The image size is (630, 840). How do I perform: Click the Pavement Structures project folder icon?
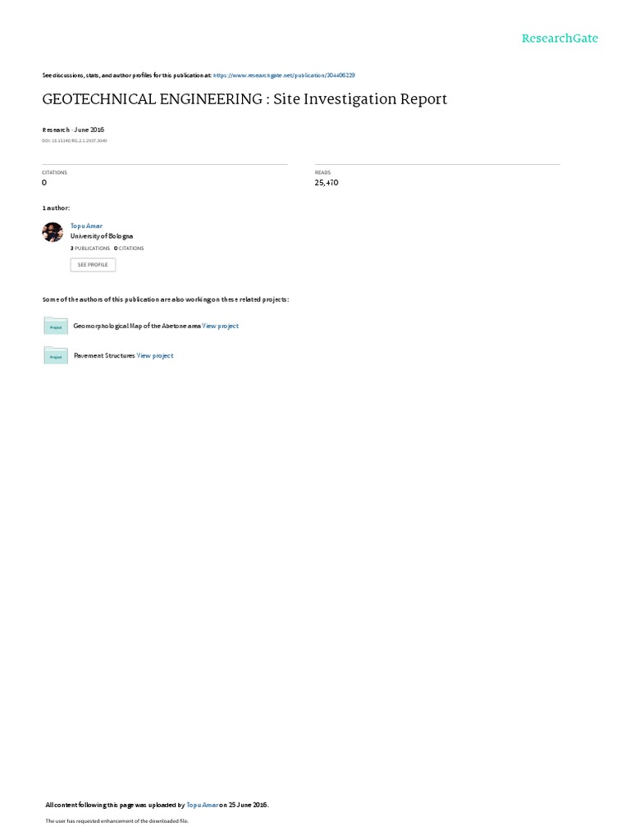(x=56, y=355)
